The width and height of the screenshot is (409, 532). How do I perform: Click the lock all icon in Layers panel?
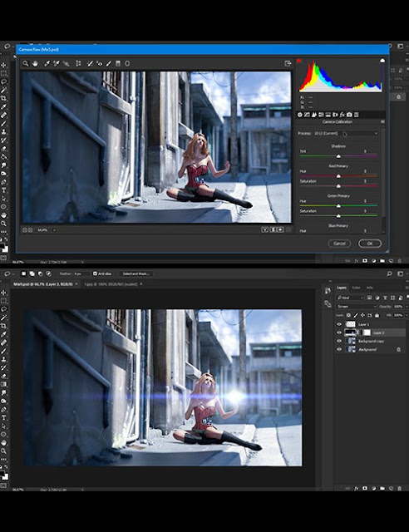pyautogui.click(x=377, y=315)
